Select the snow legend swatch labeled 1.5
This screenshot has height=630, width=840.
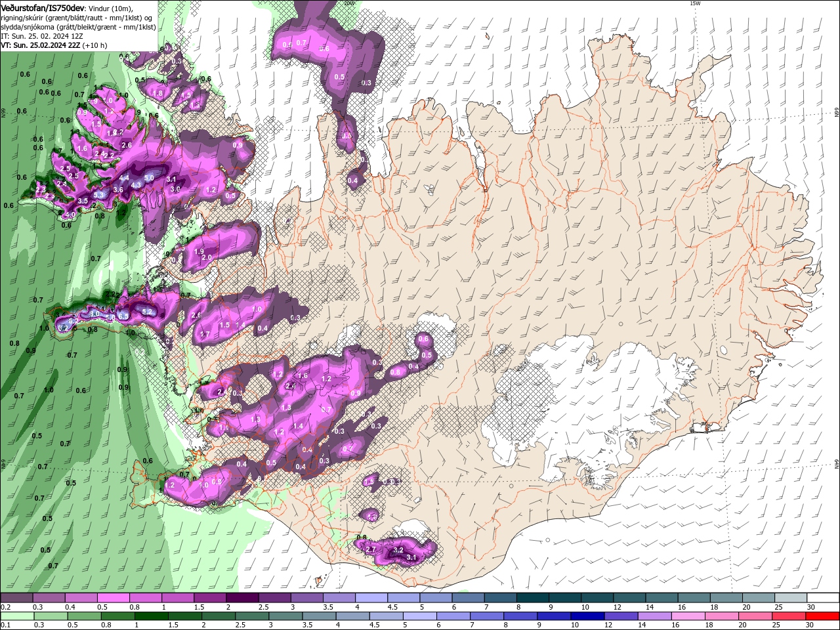(x=210, y=598)
